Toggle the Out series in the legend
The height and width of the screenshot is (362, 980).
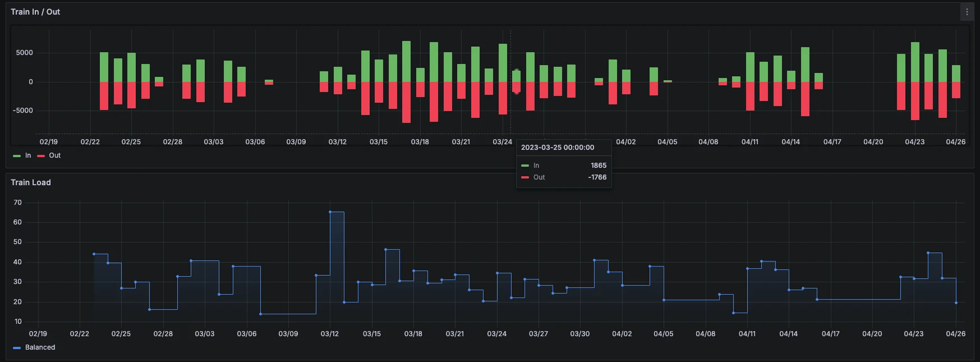[54, 155]
